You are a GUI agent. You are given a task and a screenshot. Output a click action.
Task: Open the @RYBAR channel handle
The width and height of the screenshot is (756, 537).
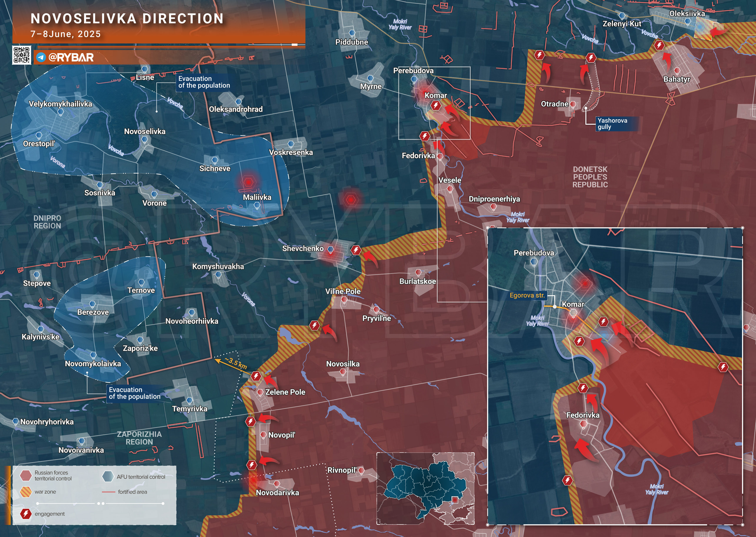[x=71, y=58]
